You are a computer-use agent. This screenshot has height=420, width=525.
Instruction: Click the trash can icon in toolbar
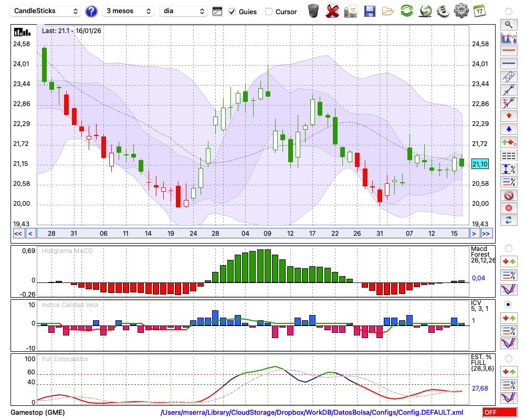click(313, 10)
